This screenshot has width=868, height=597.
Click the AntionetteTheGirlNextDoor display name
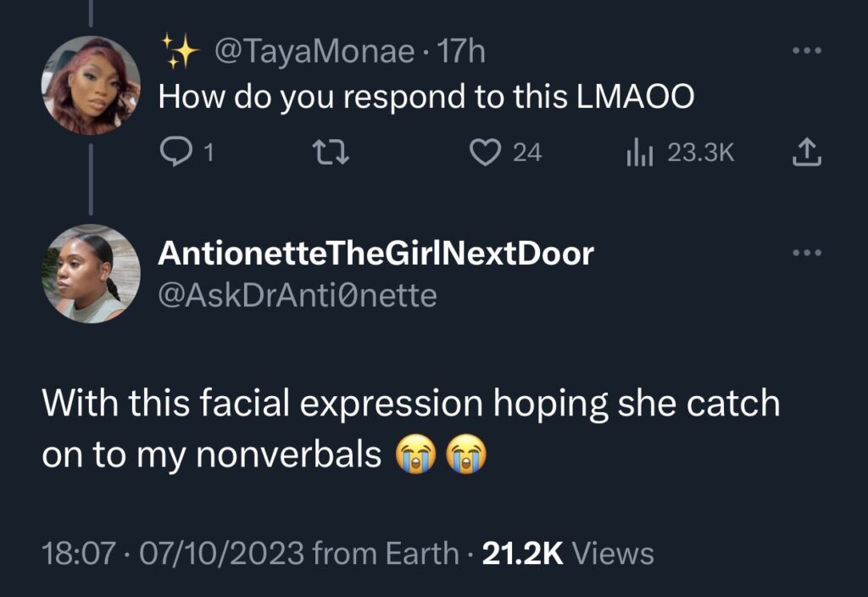[x=376, y=254]
